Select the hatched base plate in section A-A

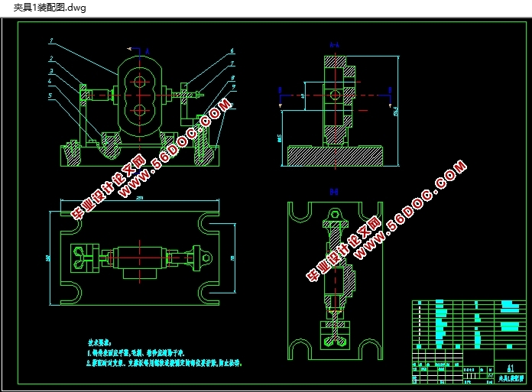coord(334,156)
